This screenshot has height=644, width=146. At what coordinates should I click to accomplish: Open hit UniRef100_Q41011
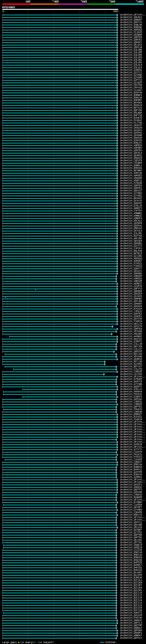tap(131, 339)
